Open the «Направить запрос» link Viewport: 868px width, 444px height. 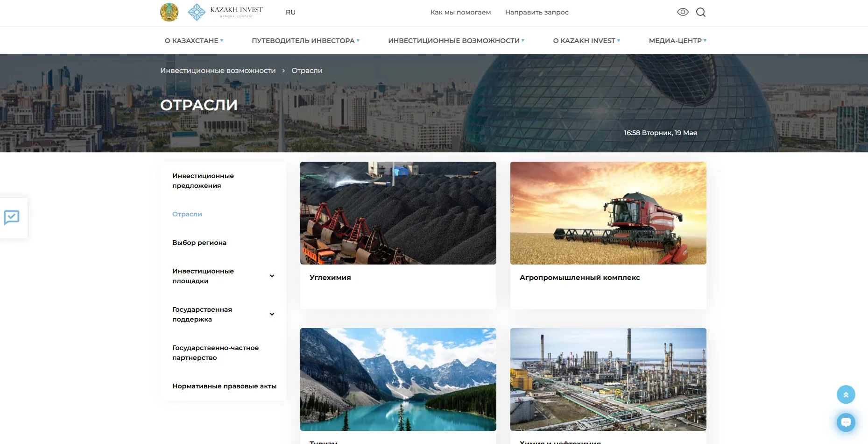tap(536, 12)
